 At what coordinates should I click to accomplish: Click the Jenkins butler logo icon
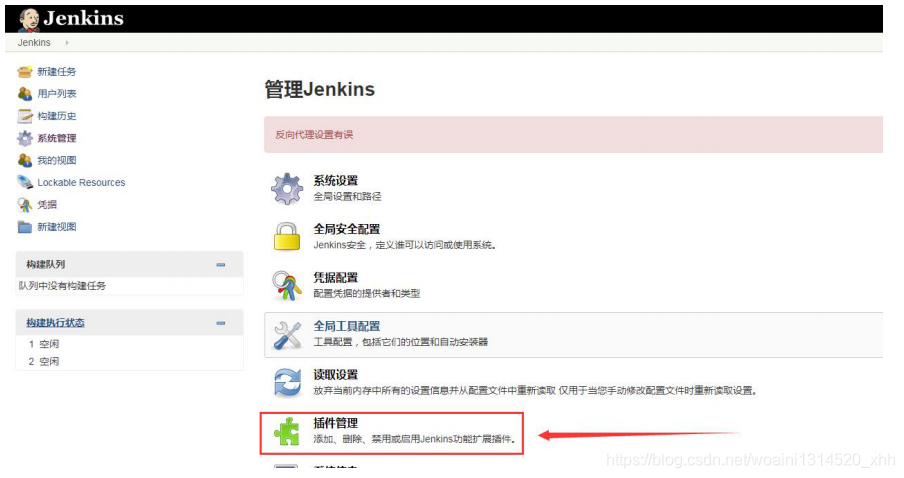(x=28, y=20)
